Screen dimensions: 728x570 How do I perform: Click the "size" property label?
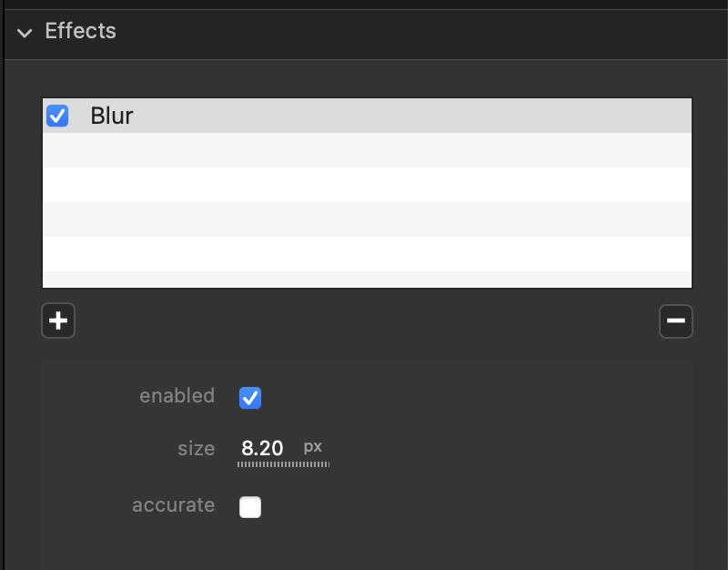[196, 449]
